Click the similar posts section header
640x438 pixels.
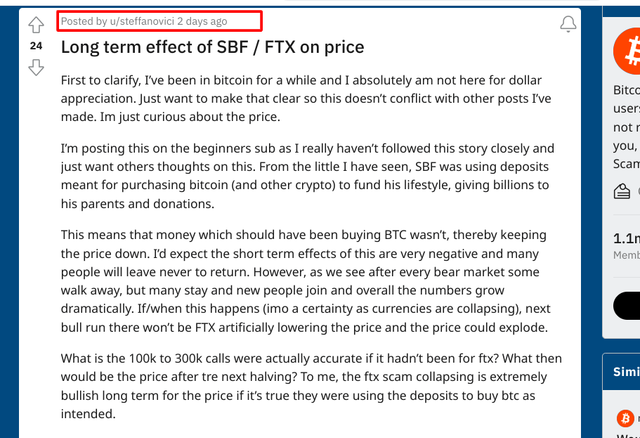click(626, 371)
